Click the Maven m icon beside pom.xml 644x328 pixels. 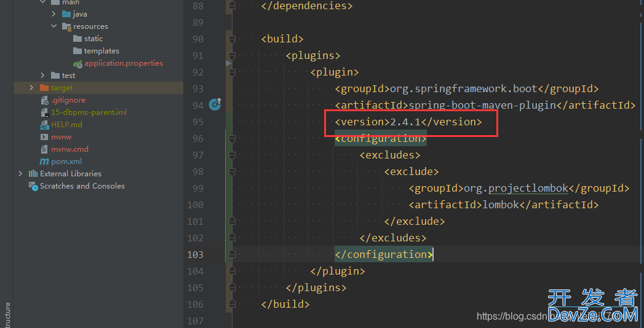point(44,162)
